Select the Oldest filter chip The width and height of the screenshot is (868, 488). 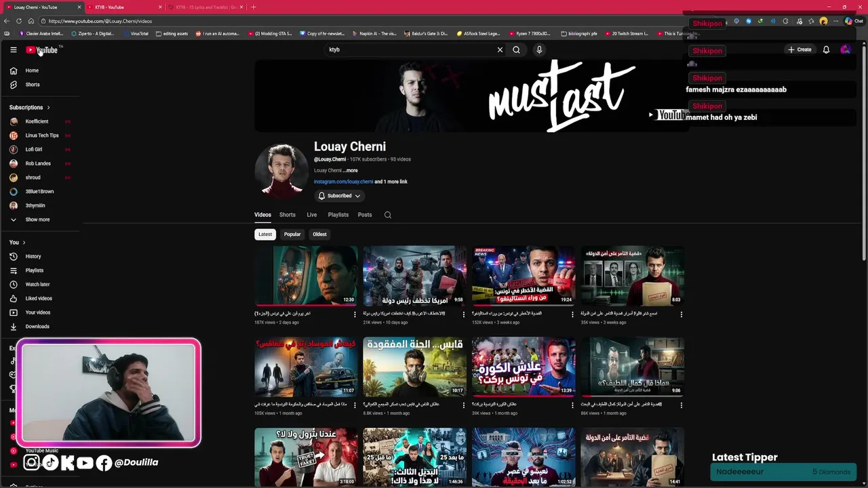pos(319,235)
